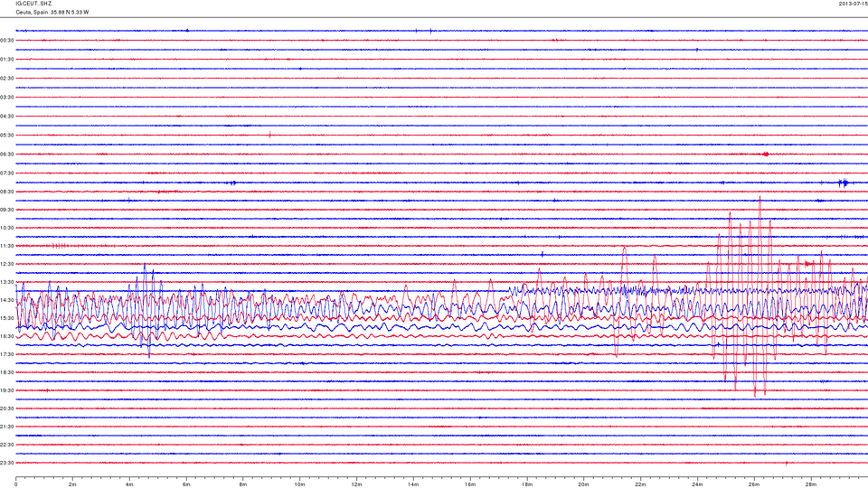
Task: Select the 22:30 trace time label
Action: 7,445
